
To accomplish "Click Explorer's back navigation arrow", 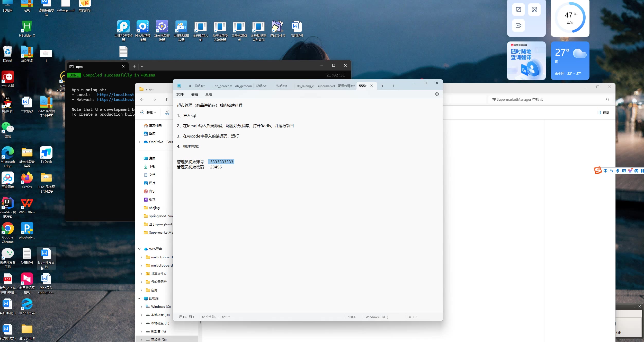I will pyautogui.click(x=142, y=99).
